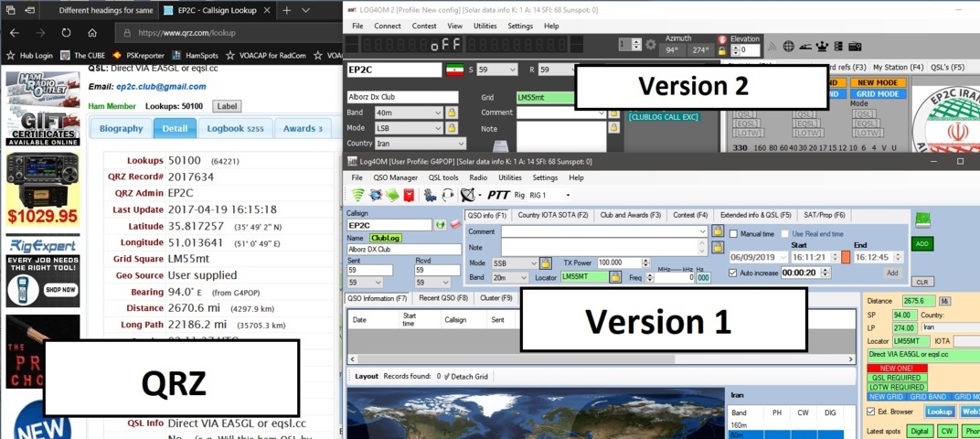This screenshot has height=439, width=980.
Task: Open the cluster globe icon in Log4OM
Action: (x=376, y=195)
